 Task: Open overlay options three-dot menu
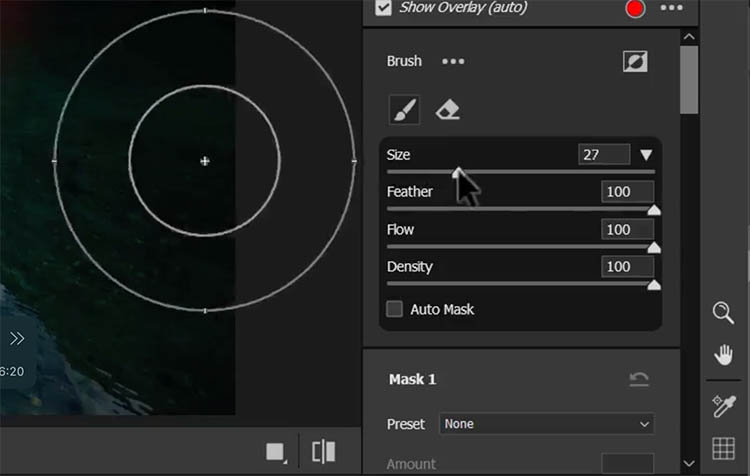(671, 8)
